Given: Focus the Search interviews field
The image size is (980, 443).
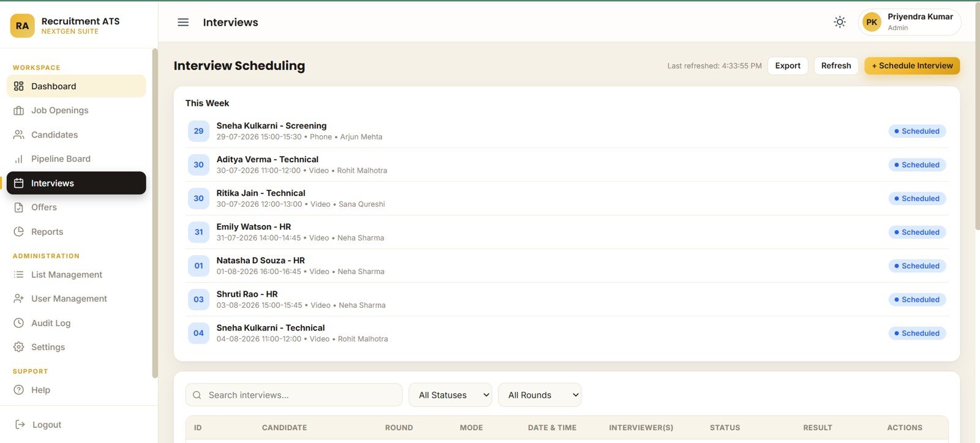Looking at the screenshot, I should pos(294,395).
